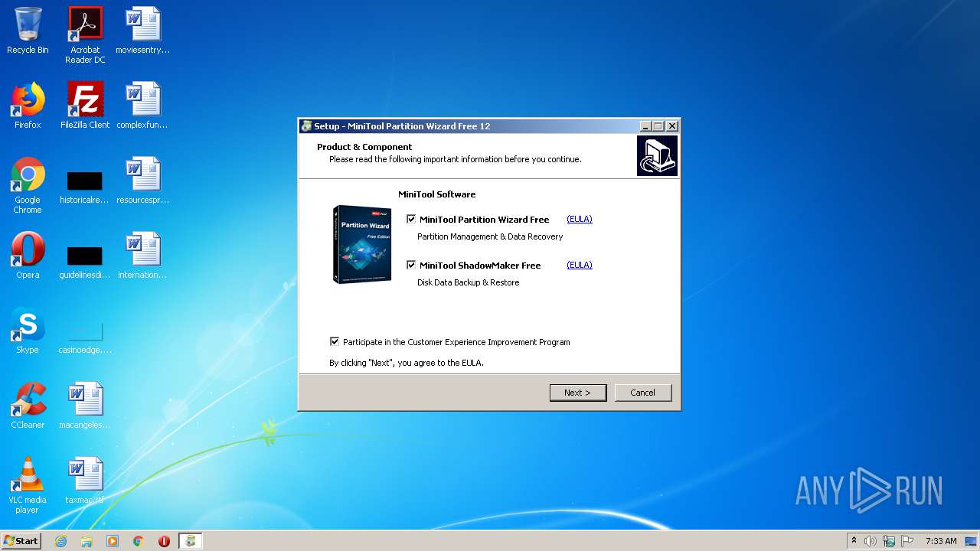Launch Opera from the desktop
980x551 pixels.
(x=28, y=256)
